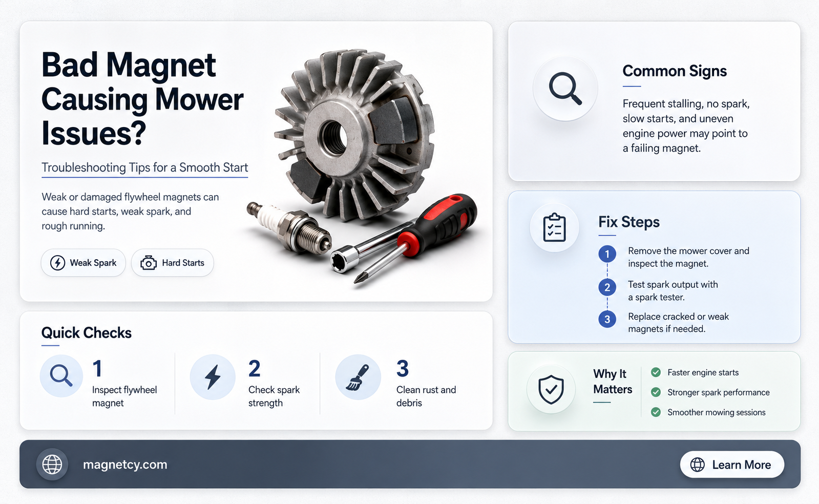Image resolution: width=819 pixels, height=504 pixels.
Task: Click the shield checkmark icon by Why It Matters
Action: coord(551,389)
